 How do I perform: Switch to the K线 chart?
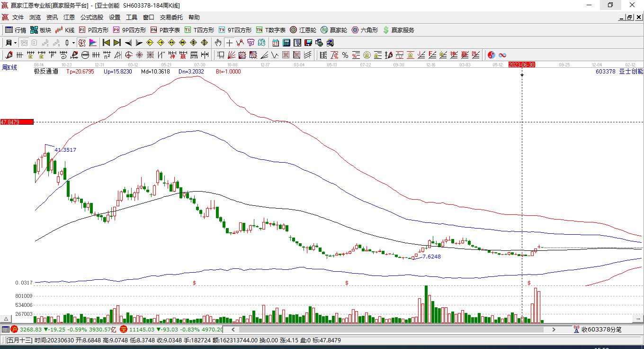coord(65,30)
